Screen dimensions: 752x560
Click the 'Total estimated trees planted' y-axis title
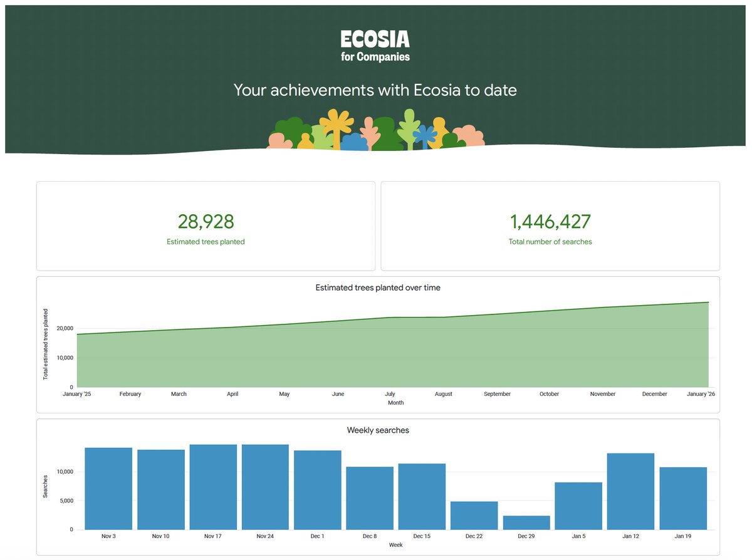[x=45, y=344]
